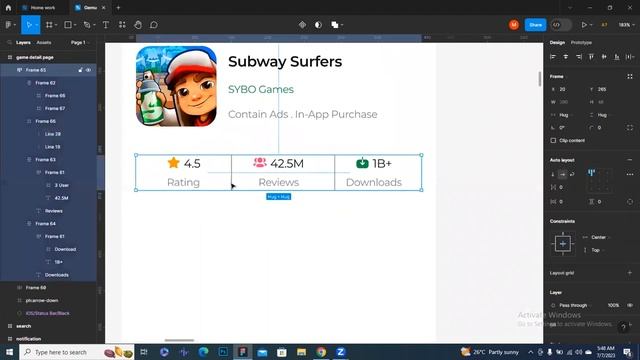Click the Use as mask icon
640x360 pixels.
point(318,25)
